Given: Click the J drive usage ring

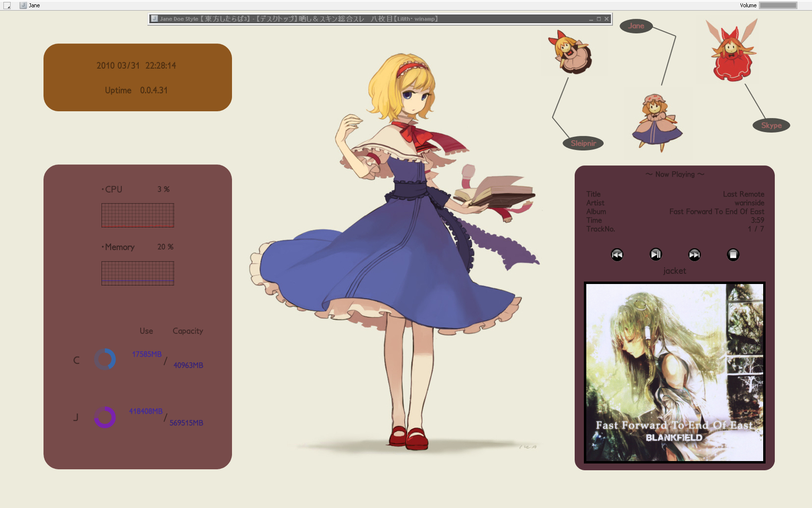Looking at the screenshot, I should click(105, 417).
